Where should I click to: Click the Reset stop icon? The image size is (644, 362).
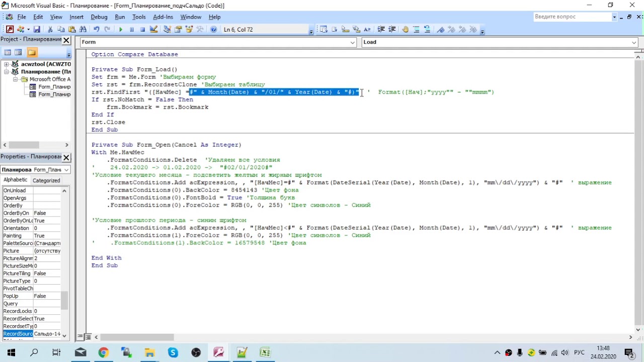coord(143,30)
